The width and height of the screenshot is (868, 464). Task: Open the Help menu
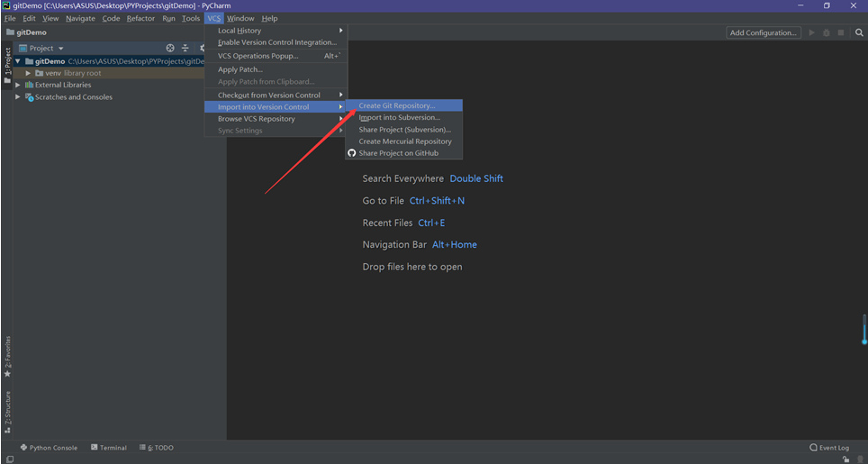click(269, 18)
